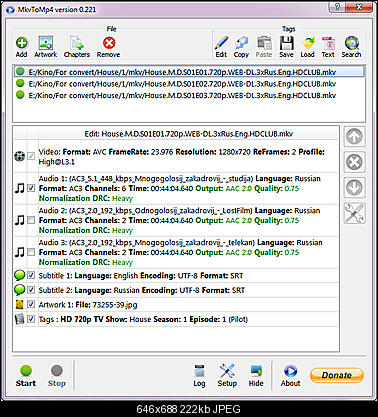This screenshot has height=417, width=378.
Task: Click the green status dot of S01E02
Action: click(x=20, y=83)
